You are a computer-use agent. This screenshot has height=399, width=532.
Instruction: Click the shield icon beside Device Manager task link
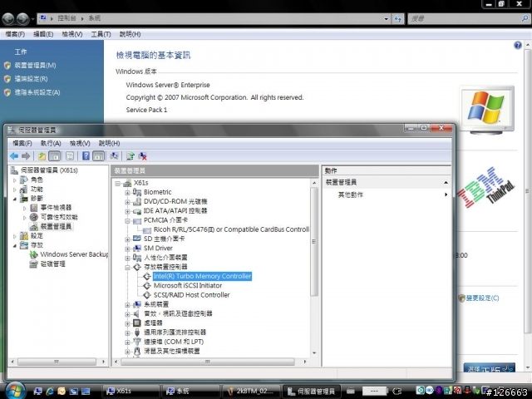point(7,66)
